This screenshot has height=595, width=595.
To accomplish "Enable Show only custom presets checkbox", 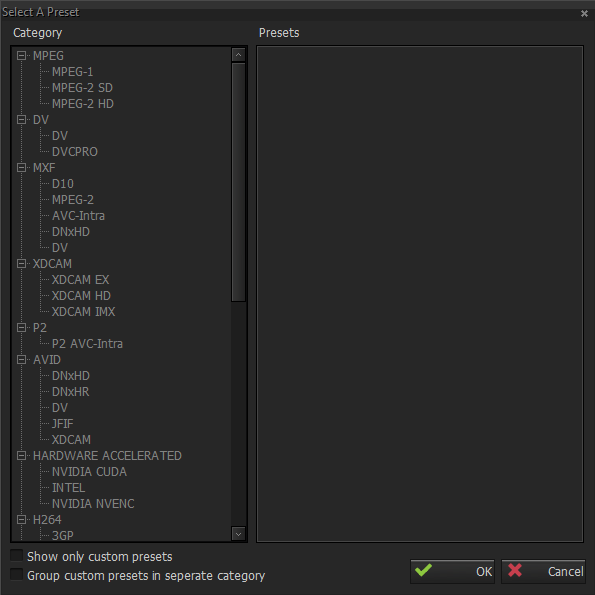I will point(17,556).
